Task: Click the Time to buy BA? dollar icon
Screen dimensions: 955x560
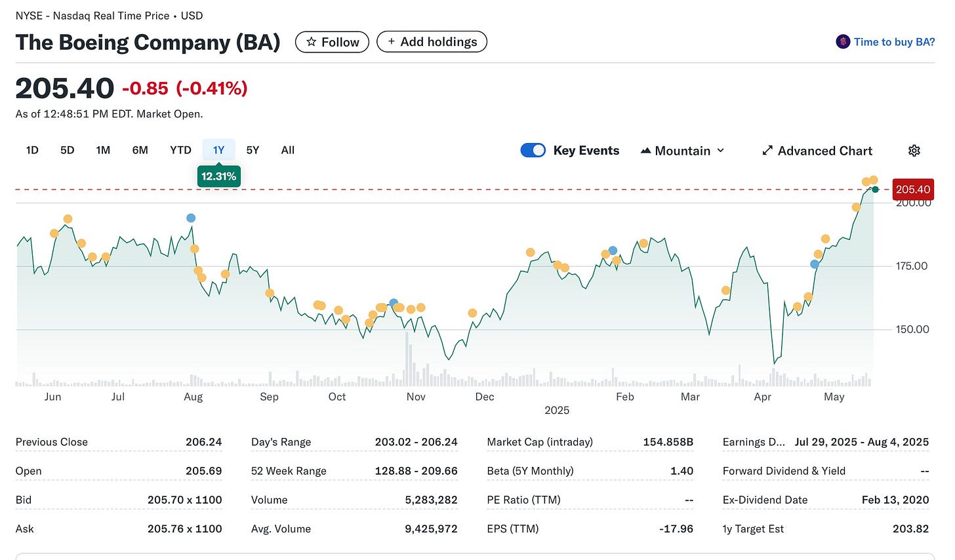Action: (x=843, y=42)
